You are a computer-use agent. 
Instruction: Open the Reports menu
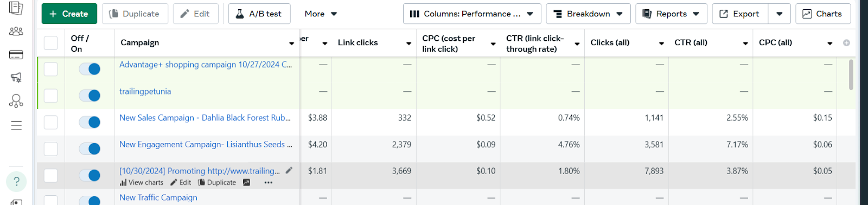click(x=671, y=14)
